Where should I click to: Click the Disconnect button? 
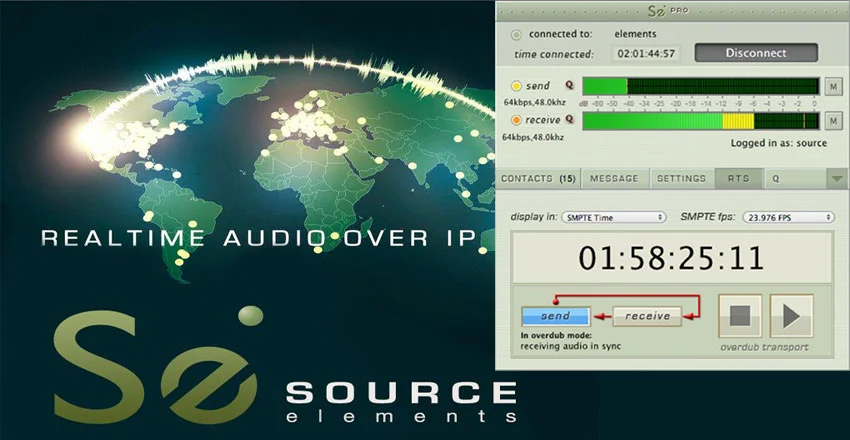click(x=756, y=53)
